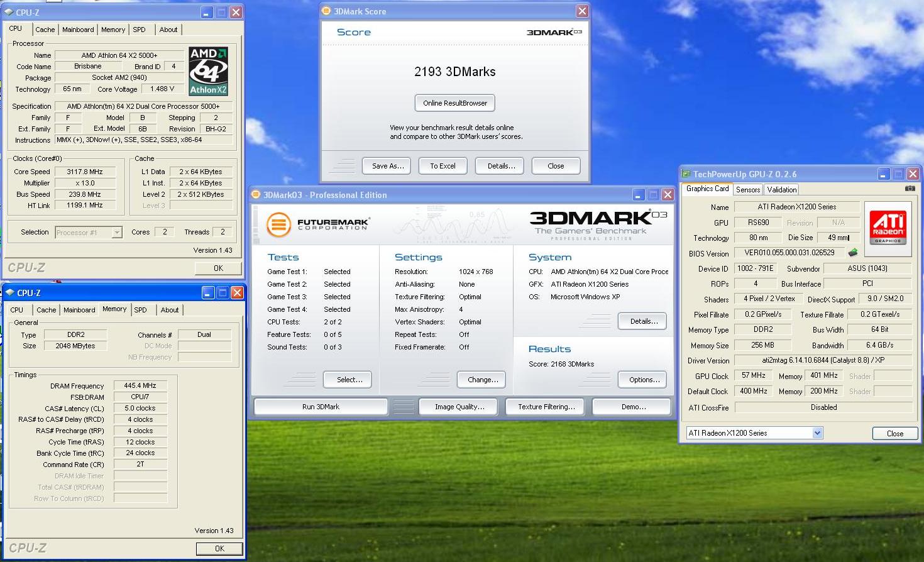The height and width of the screenshot is (562, 924).
Task: Open the Sensors tab in GPU-Z
Action: [x=748, y=189]
